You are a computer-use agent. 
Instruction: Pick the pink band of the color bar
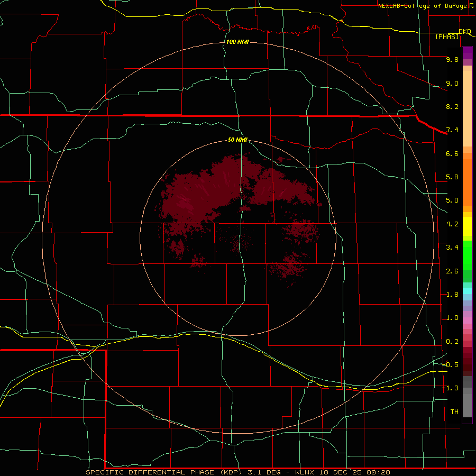467,321
